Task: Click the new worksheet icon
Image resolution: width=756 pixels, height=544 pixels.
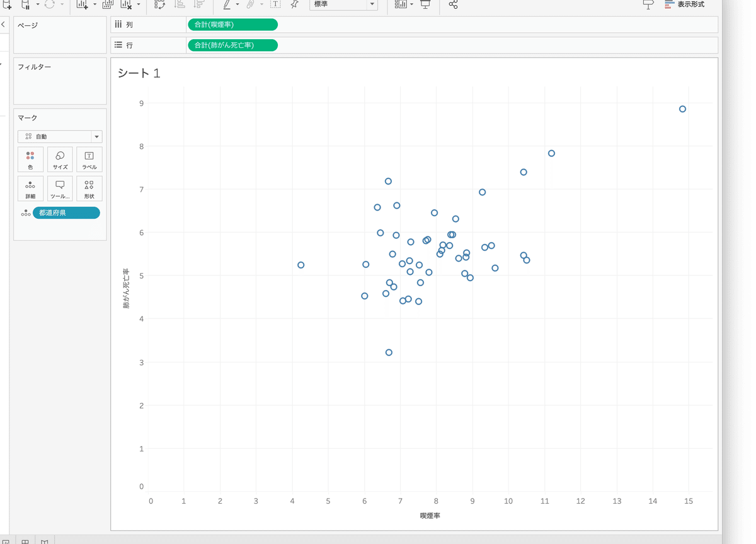Action: [x=82, y=4]
